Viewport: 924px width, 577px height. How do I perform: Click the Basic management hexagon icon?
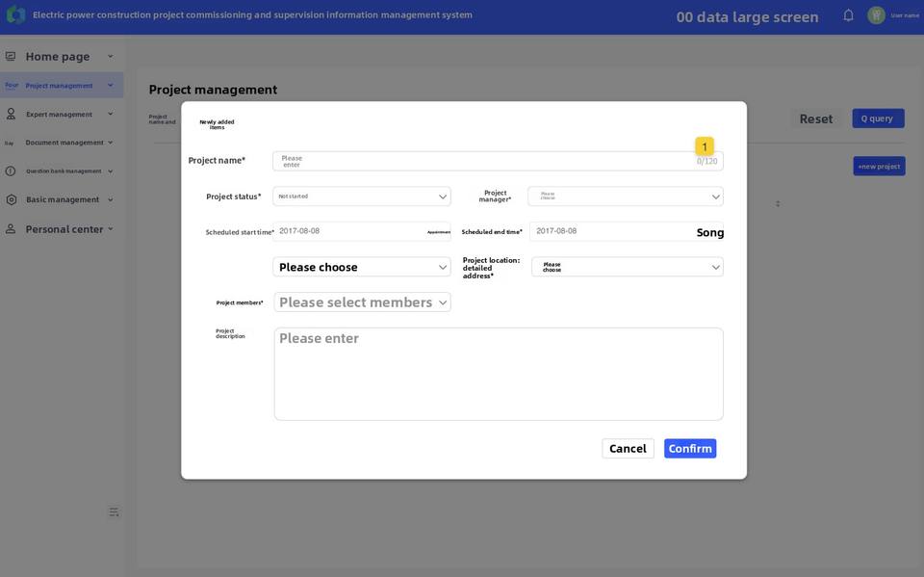(11, 199)
